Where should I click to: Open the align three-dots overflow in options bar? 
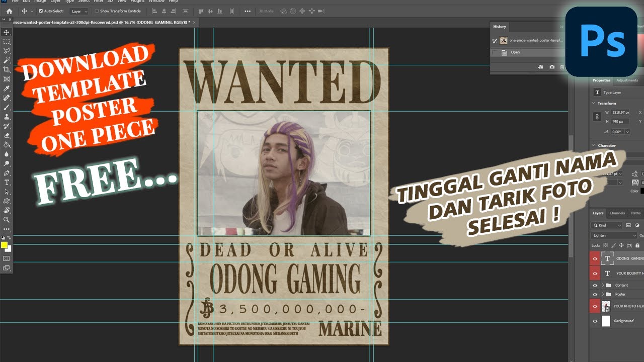point(248,11)
